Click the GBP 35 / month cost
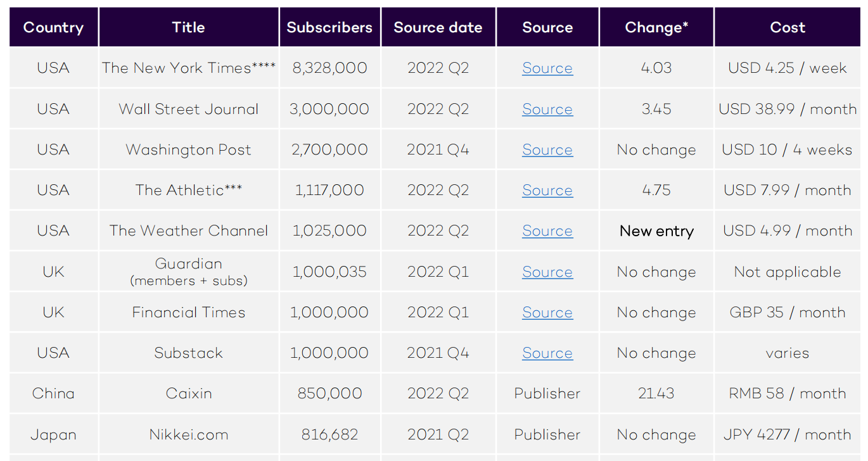 (x=788, y=312)
